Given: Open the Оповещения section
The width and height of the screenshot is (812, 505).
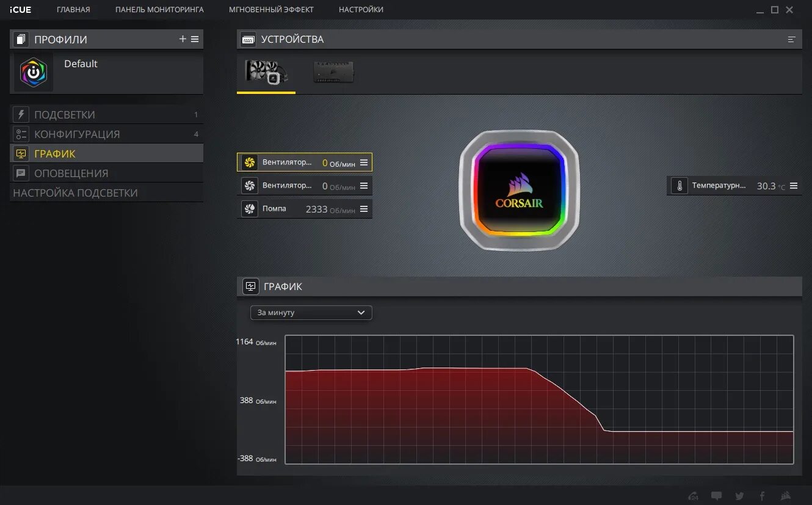Looking at the screenshot, I should pos(106,173).
